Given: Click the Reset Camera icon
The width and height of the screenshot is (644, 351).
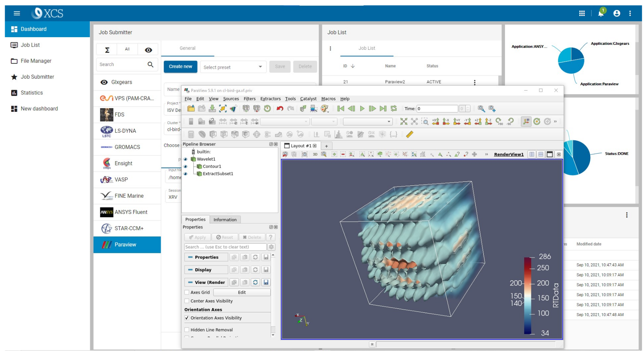Looking at the screenshot, I should pyautogui.click(x=404, y=122).
